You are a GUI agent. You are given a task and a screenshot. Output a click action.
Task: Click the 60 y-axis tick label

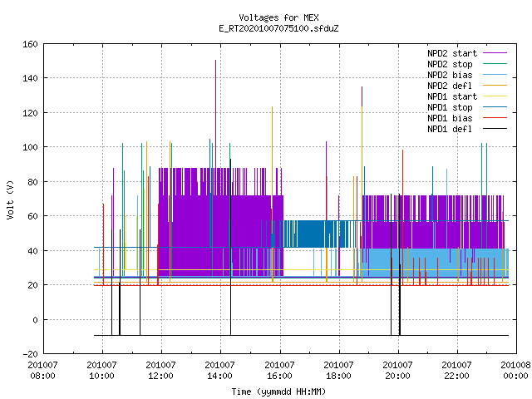pyautogui.click(x=32, y=216)
